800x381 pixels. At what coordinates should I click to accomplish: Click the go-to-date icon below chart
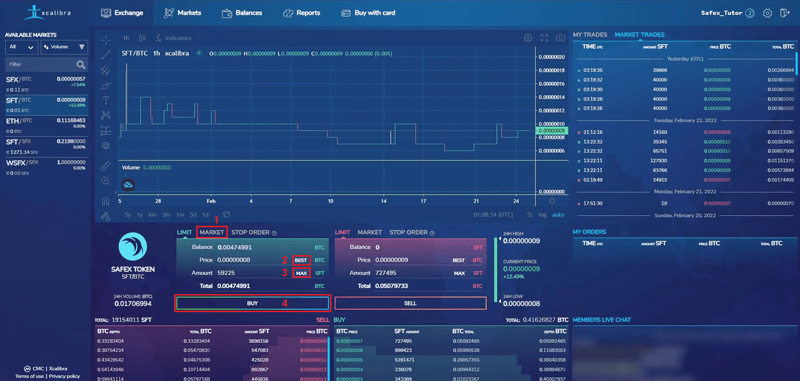pyautogui.click(x=226, y=215)
